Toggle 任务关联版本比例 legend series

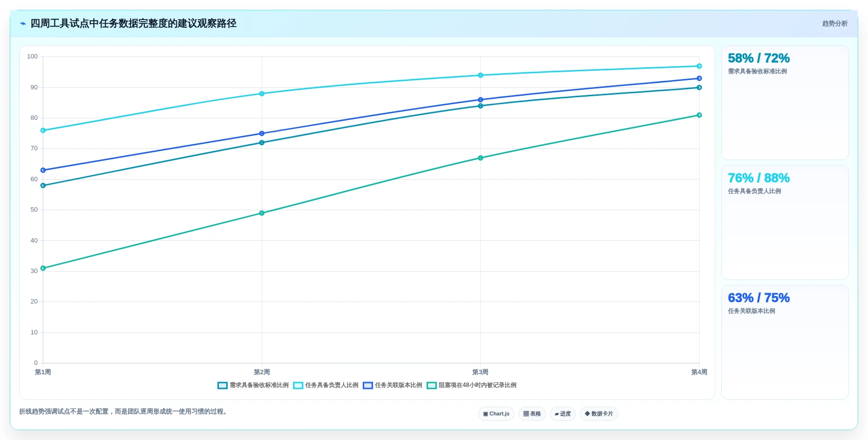392,385
